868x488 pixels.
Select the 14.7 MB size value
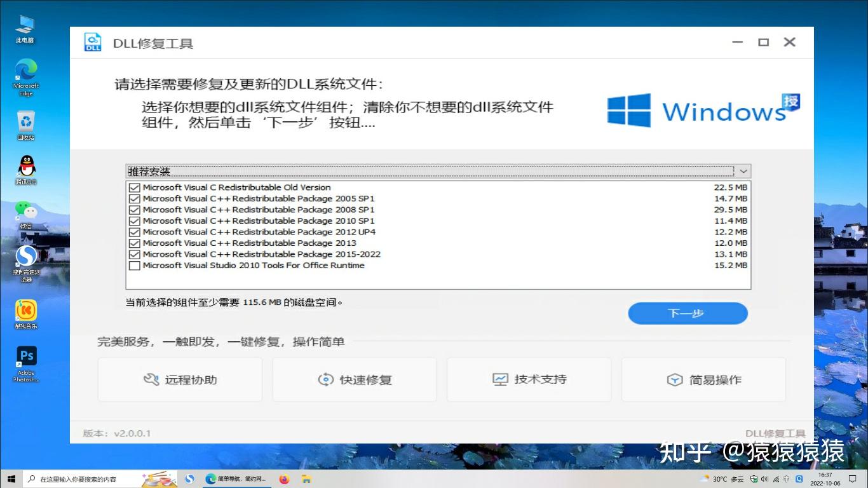pyautogui.click(x=730, y=199)
